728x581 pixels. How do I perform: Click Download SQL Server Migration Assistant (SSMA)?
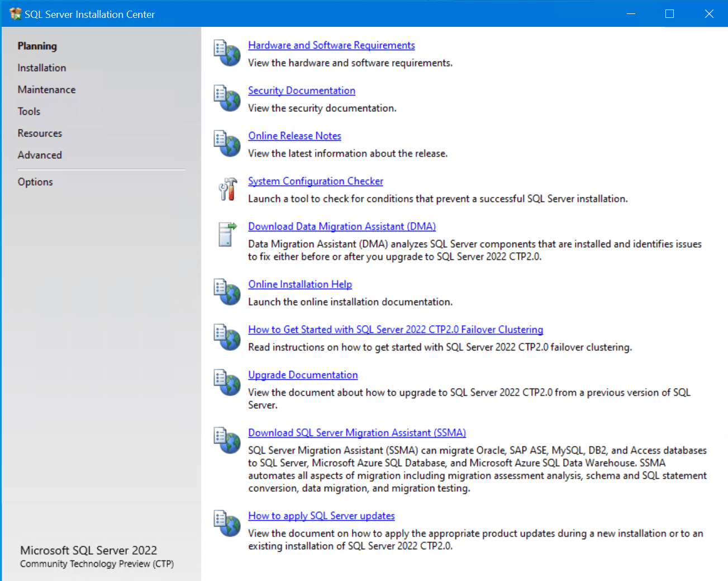pos(356,432)
